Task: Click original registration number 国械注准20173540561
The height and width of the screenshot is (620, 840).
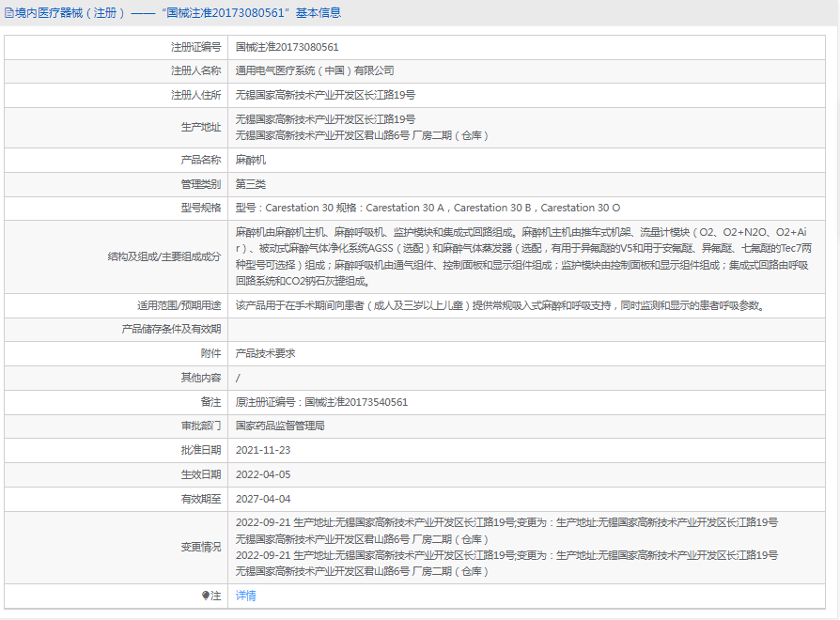Action: tap(356, 402)
